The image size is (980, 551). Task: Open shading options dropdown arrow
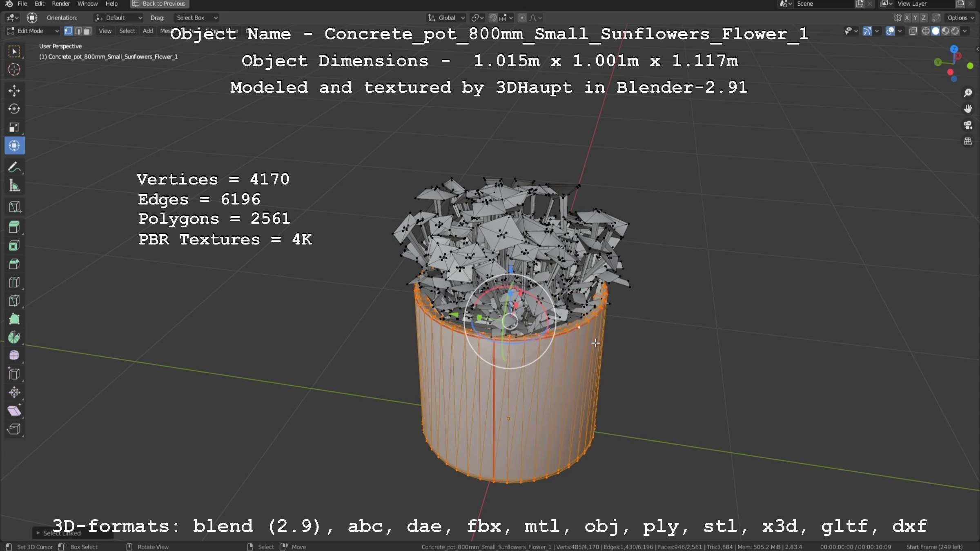pyautogui.click(x=965, y=31)
